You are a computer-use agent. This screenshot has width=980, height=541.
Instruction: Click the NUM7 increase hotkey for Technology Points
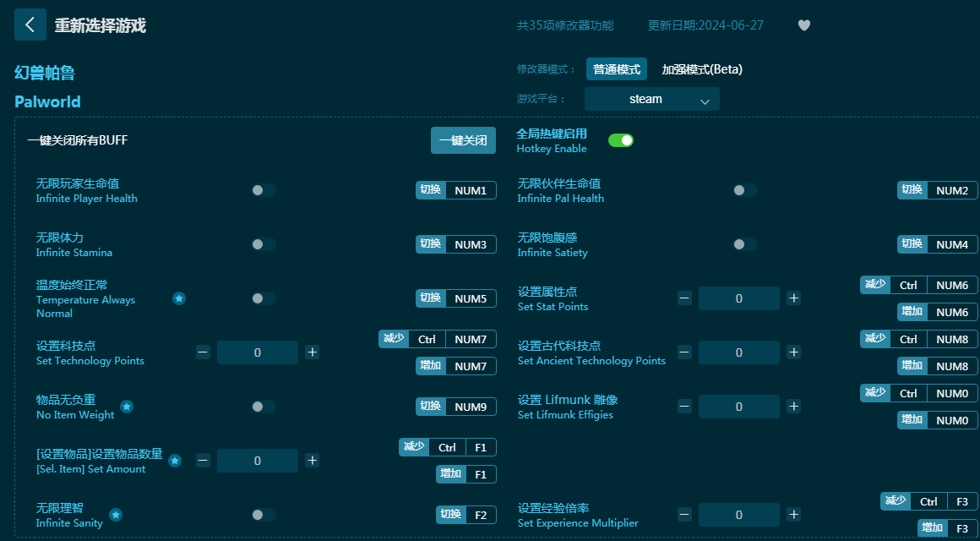[456, 366]
